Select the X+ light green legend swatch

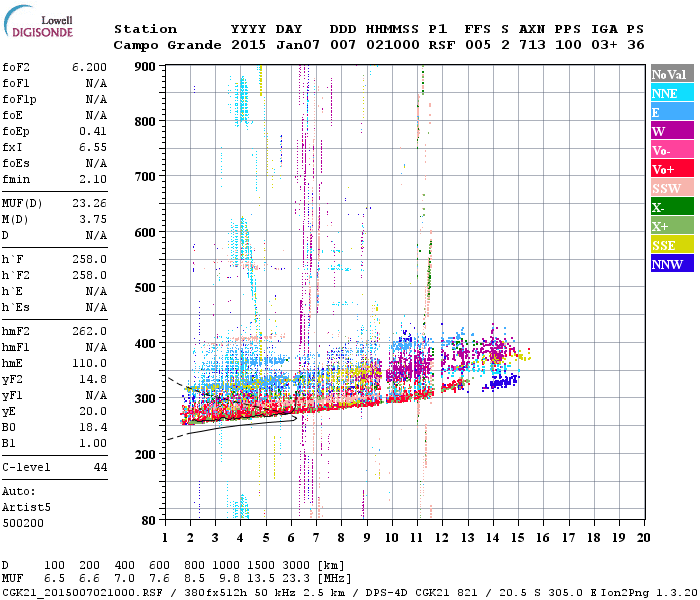click(672, 226)
